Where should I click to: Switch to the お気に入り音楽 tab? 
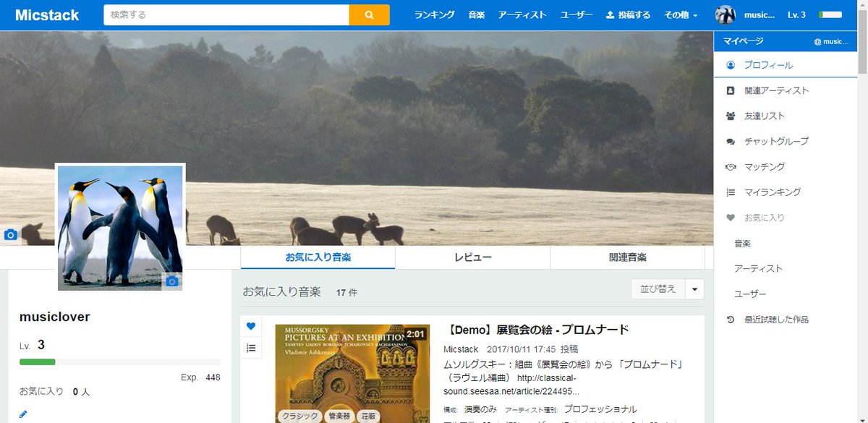(318, 257)
